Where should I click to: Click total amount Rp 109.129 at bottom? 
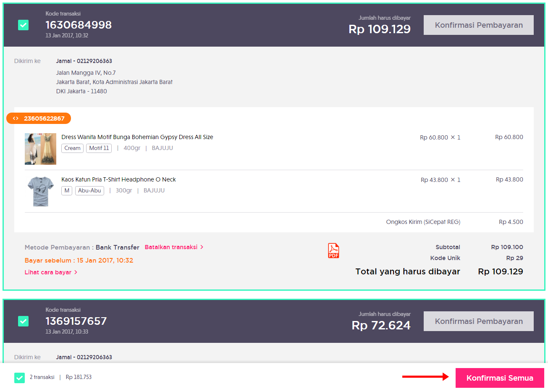click(x=501, y=271)
